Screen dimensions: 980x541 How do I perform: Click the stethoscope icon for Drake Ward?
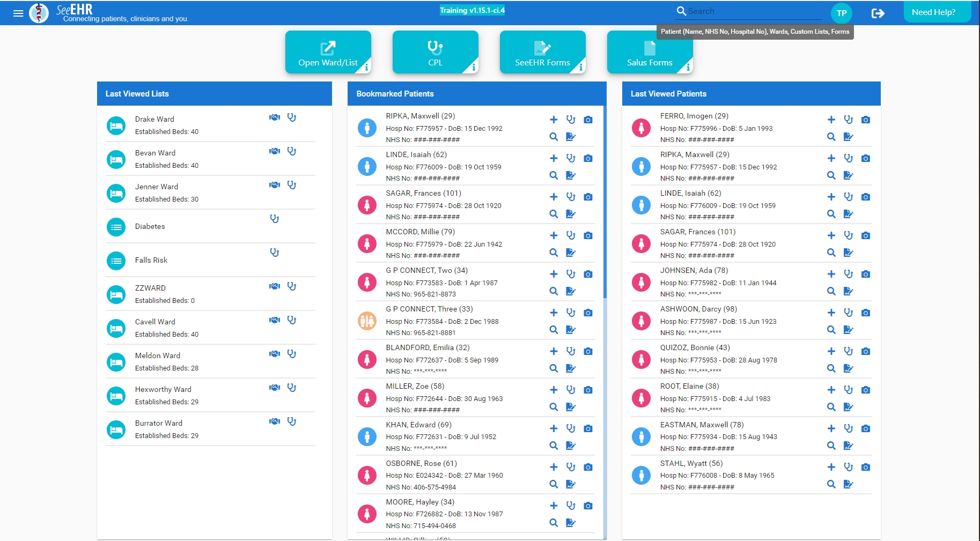(292, 117)
